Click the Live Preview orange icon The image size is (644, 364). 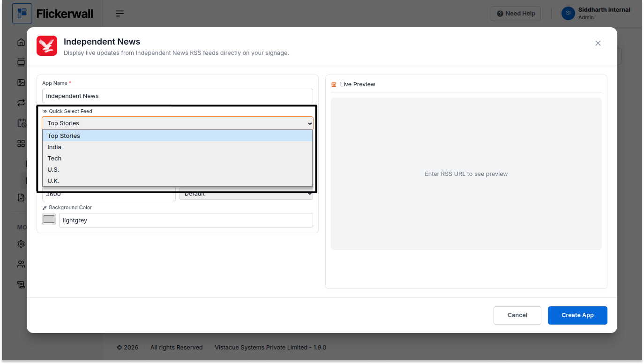[334, 84]
